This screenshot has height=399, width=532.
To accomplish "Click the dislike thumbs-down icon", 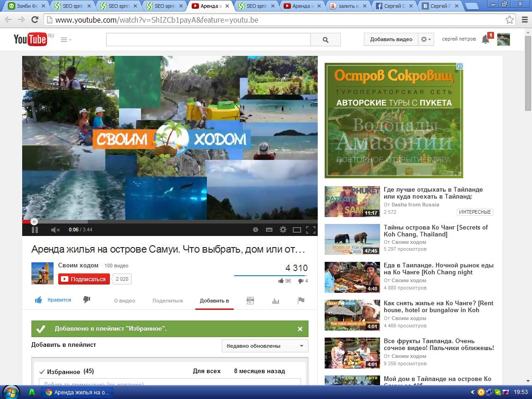I will tap(87, 300).
